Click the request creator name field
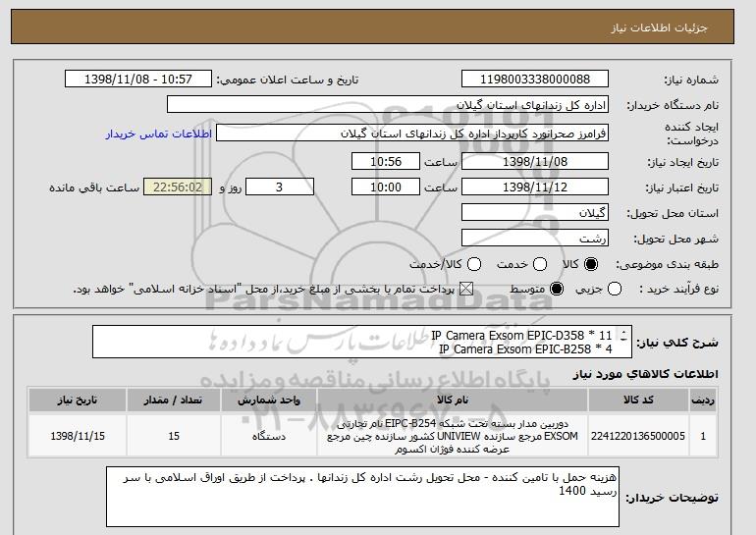The height and width of the screenshot is (535, 756). coord(412,134)
